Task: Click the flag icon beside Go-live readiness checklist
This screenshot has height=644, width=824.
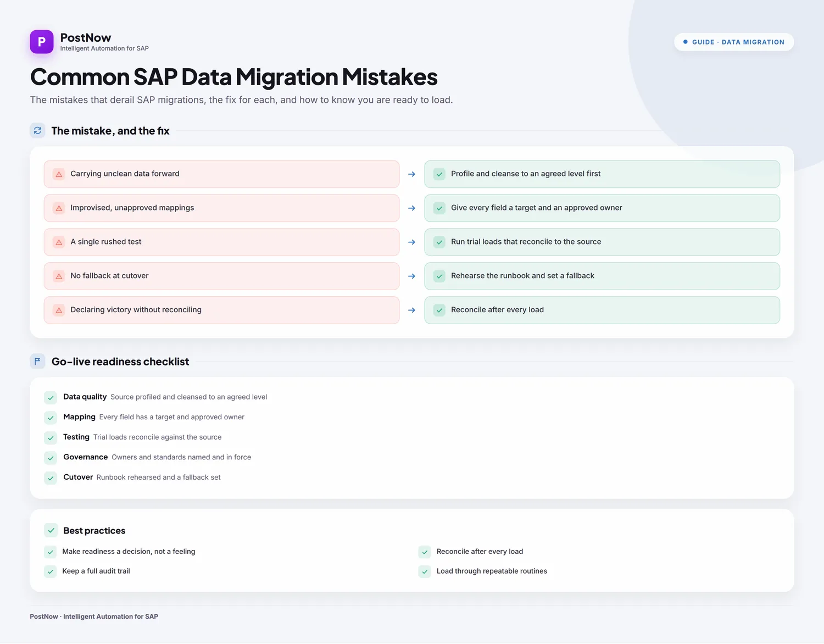Action: (37, 362)
